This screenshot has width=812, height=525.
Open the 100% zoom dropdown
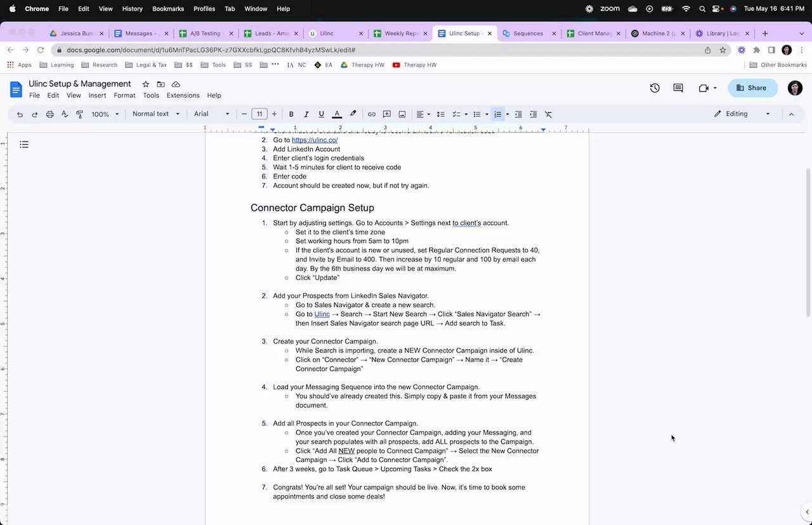105,114
